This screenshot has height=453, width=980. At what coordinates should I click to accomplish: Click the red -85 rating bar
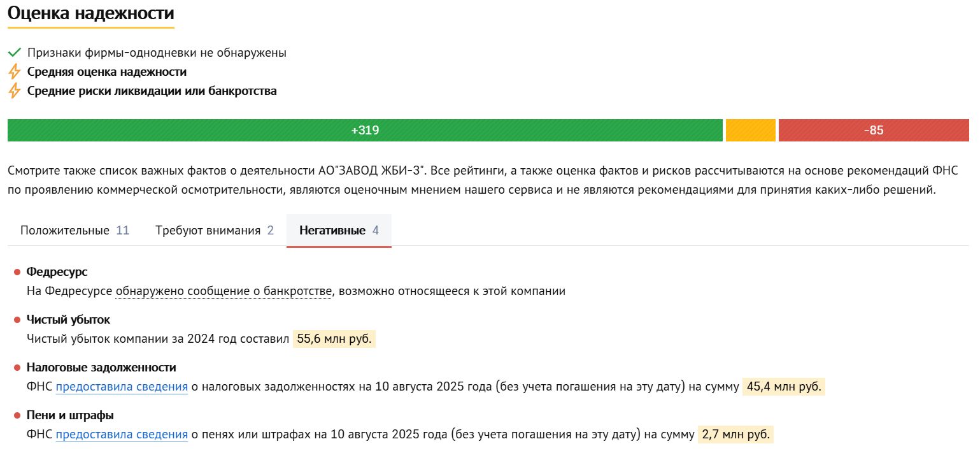click(x=873, y=131)
